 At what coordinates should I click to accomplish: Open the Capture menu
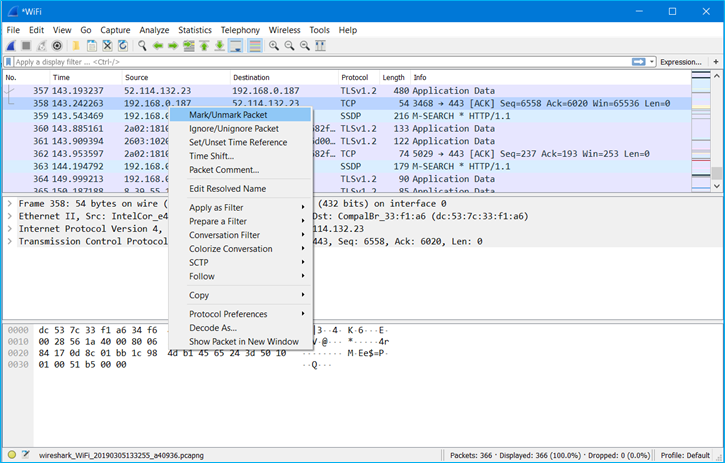tap(115, 30)
